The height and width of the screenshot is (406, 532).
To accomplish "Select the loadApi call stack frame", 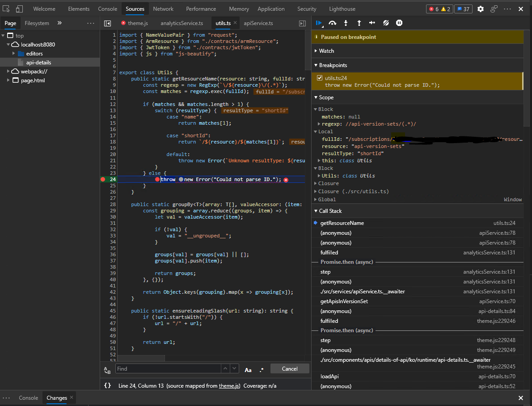I will pos(417,376).
